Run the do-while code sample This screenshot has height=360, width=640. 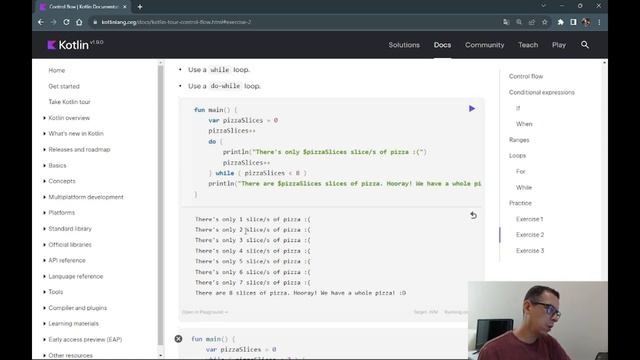[x=472, y=109]
